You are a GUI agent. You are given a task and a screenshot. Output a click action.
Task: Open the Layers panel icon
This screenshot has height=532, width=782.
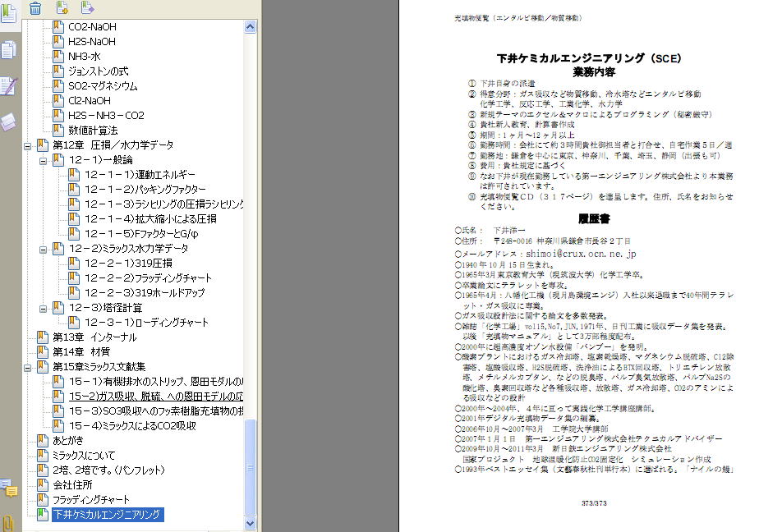pos(8,122)
